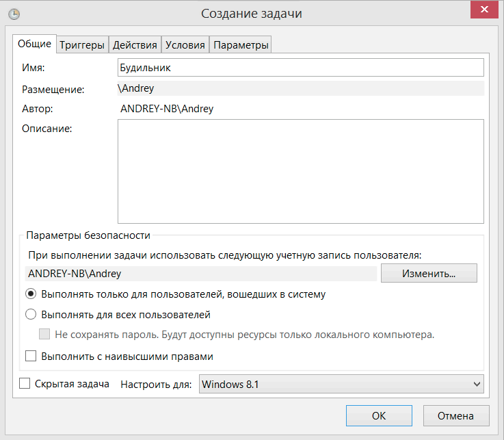Click the Отмена button
Viewport: 504px width, 440px height.
[456, 415]
